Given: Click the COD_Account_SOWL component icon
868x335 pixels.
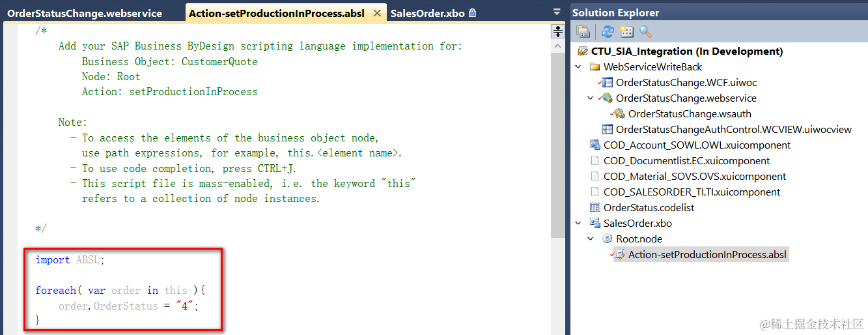Looking at the screenshot, I should click(x=595, y=145).
